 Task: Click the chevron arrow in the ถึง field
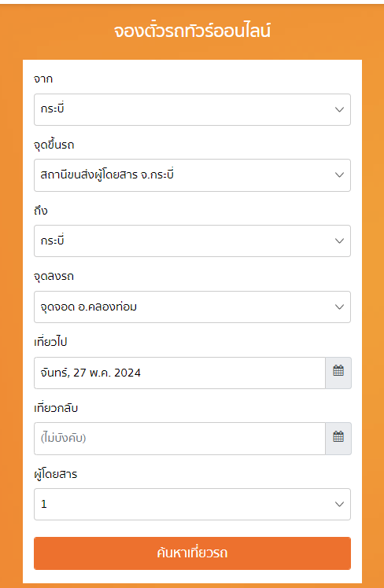(x=339, y=241)
